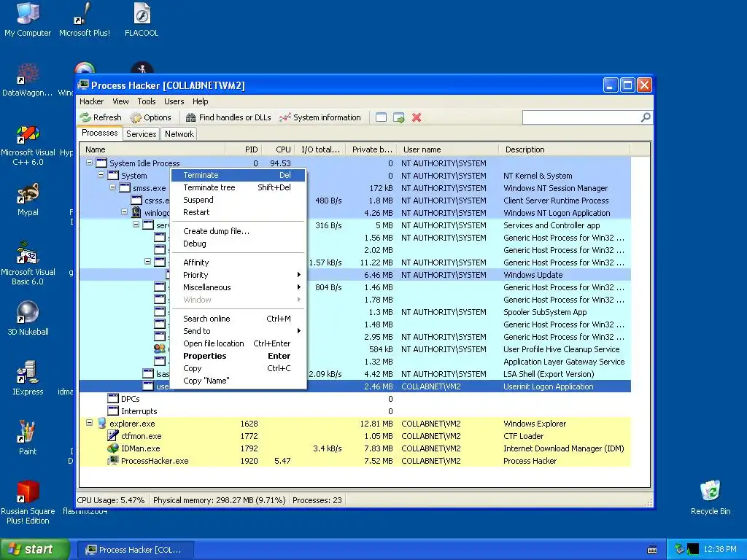This screenshot has width=747, height=560.
Task: Click Process Hacker taskbar button
Action: pos(134,550)
